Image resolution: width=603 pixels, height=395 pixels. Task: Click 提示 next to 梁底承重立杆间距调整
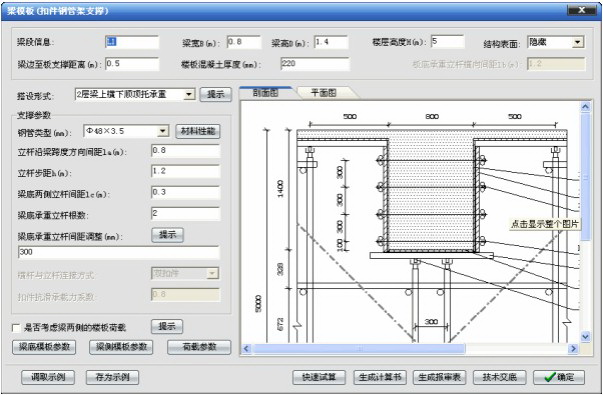pyautogui.click(x=168, y=235)
